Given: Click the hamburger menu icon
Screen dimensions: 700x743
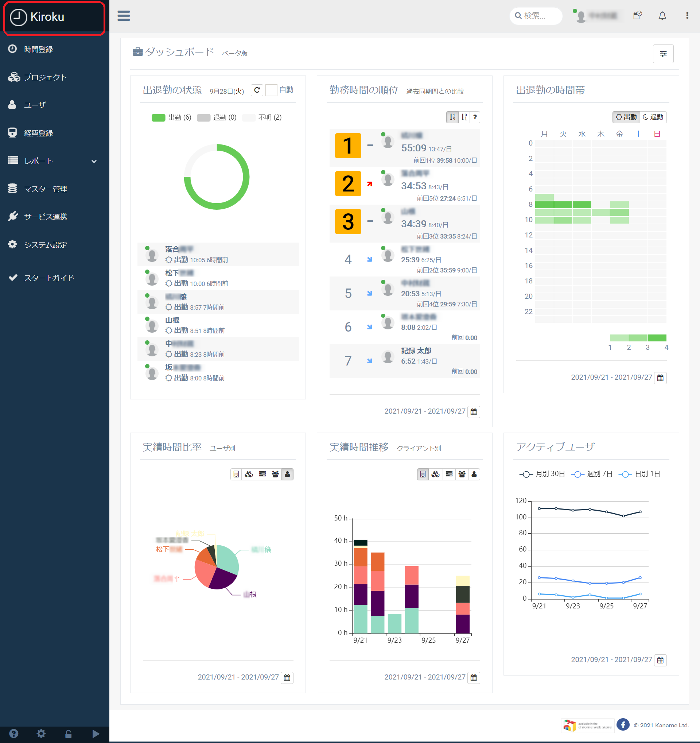Looking at the screenshot, I should click(124, 16).
